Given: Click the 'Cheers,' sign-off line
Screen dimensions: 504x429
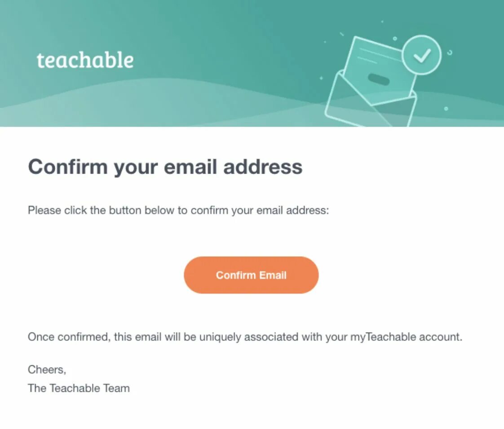Looking at the screenshot, I should tap(47, 370).
